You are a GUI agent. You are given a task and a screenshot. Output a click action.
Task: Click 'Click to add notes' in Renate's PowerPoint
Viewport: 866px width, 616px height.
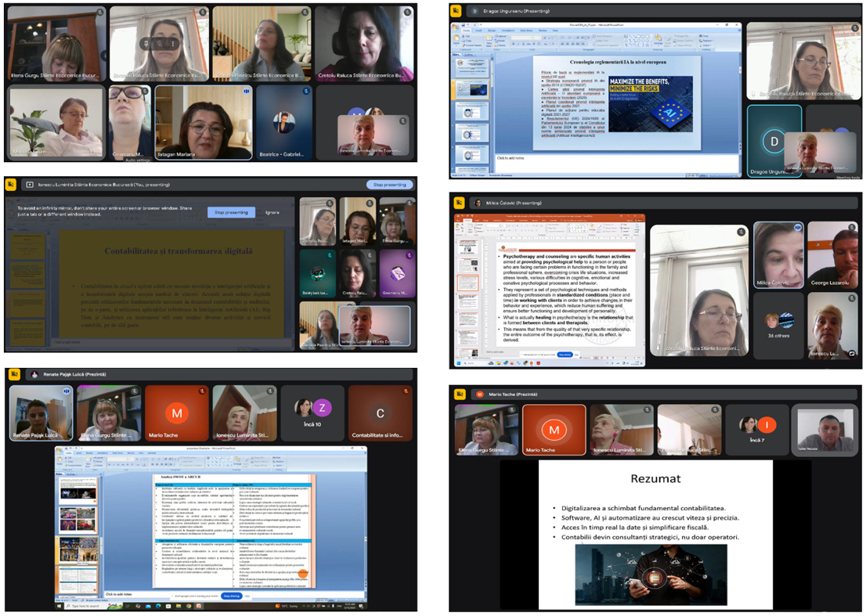[119, 594]
